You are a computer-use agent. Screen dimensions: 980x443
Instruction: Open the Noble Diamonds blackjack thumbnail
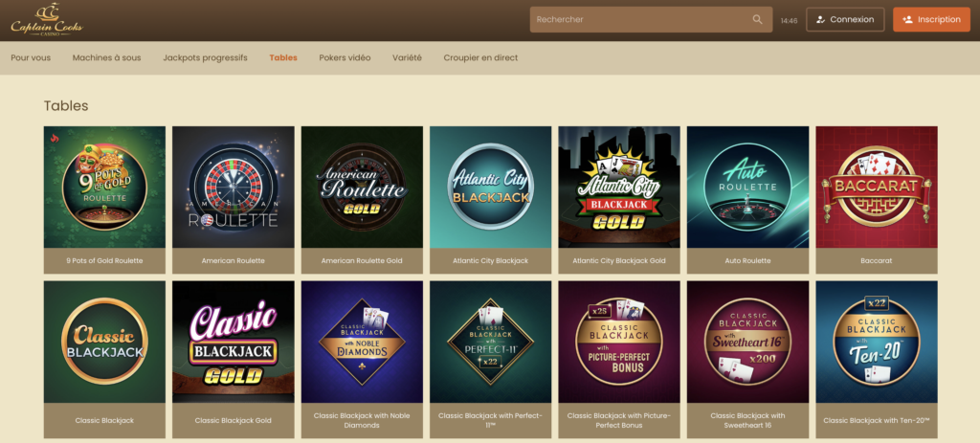point(362,342)
